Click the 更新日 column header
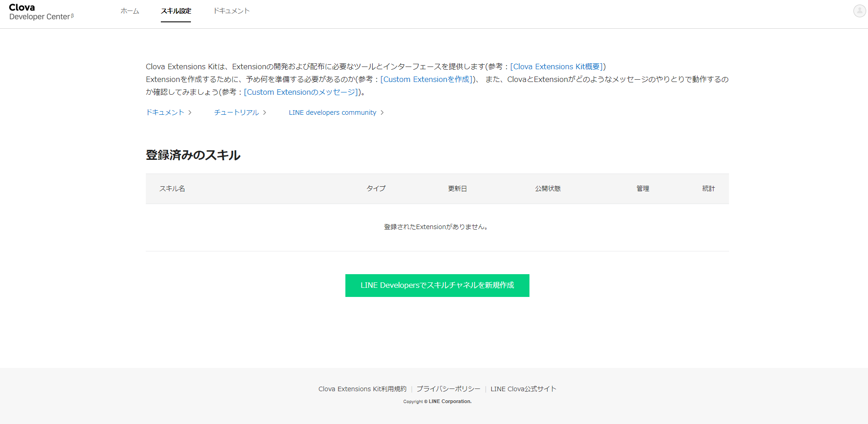 tap(457, 189)
